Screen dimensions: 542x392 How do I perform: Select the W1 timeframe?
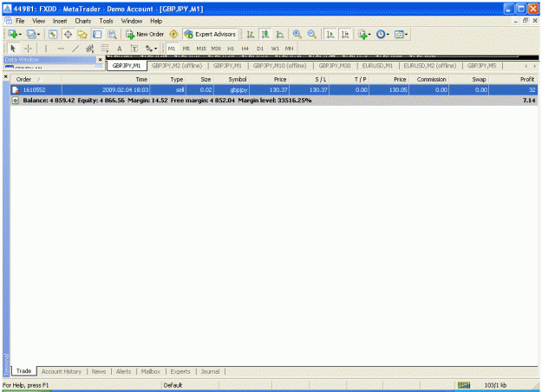pyautogui.click(x=275, y=49)
